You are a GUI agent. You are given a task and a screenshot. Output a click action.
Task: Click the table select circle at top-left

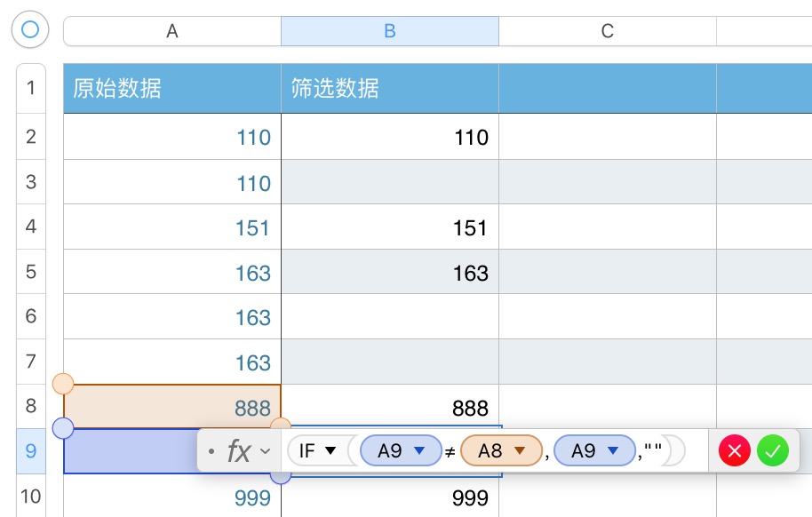pos(30,29)
